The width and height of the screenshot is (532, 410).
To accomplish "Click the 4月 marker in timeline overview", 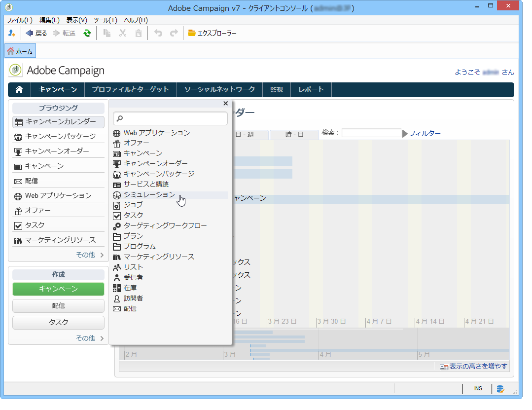I will (325, 355).
